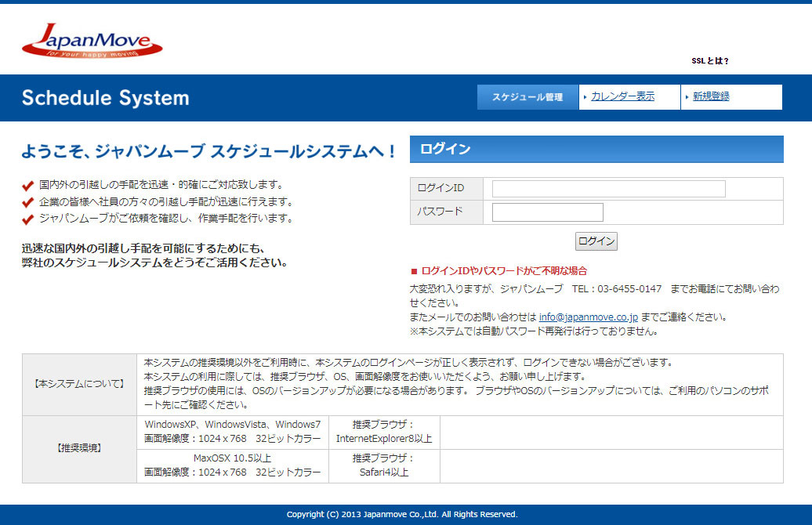Click the Schedule System title

(106, 98)
